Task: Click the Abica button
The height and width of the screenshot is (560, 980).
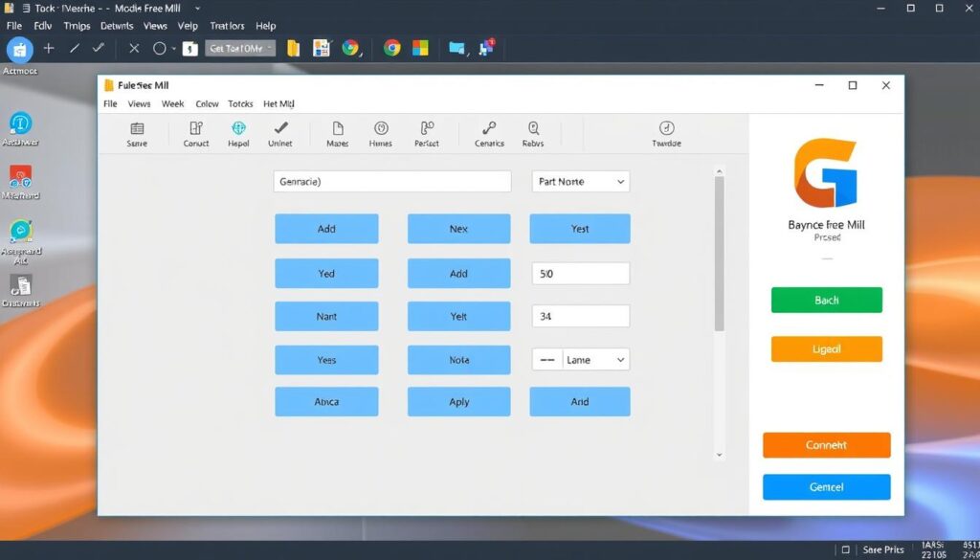Action: click(326, 402)
